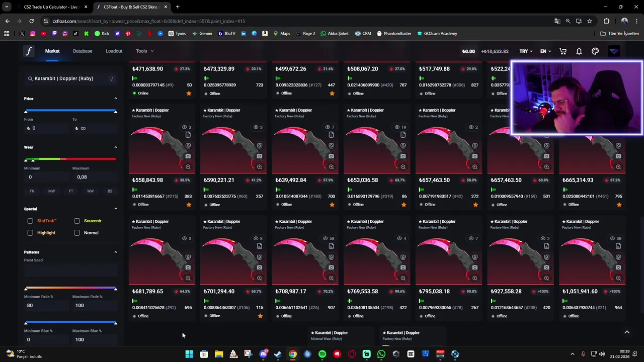Click the camera icon on ₺927,558.28 card
Image resolution: width=644 pixels, height=362 pixels.
click(546, 267)
